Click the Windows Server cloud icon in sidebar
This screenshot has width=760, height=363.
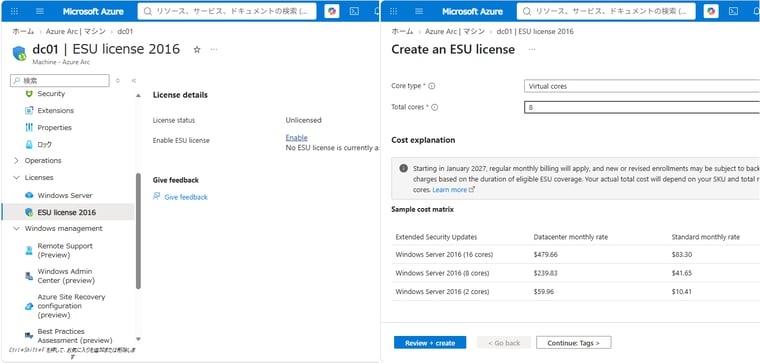[29, 195]
